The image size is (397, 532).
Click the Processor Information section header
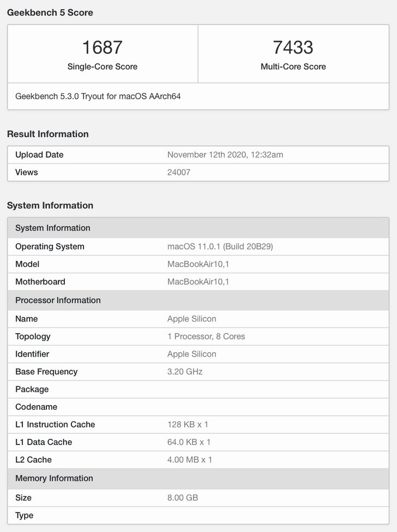(x=198, y=300)
